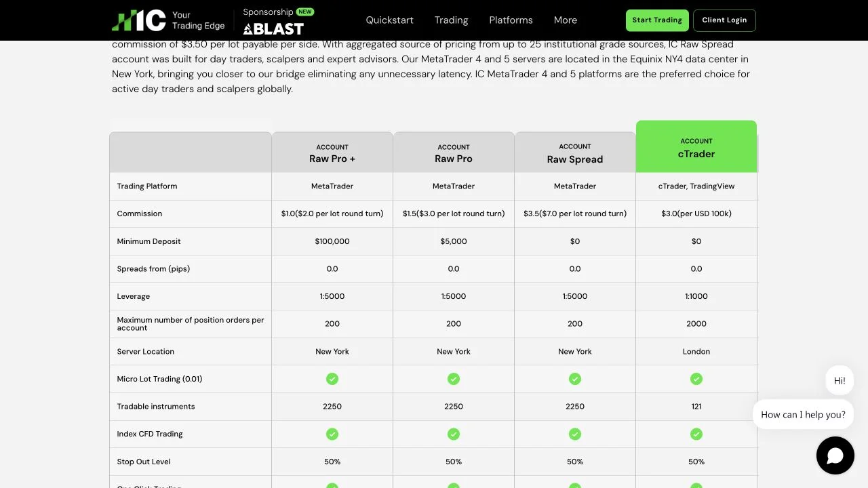This screenshot has width=868, height=488.
Task: Open the Quickstart menu
Action: 389,20
